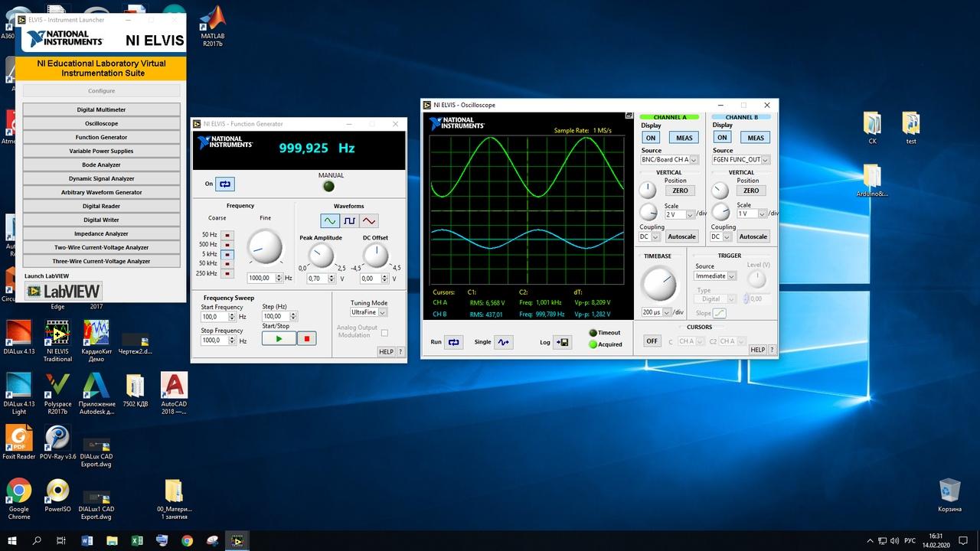Select the 50 Hz coarse frequency range
980x551 pixels.
pos(227,235)
